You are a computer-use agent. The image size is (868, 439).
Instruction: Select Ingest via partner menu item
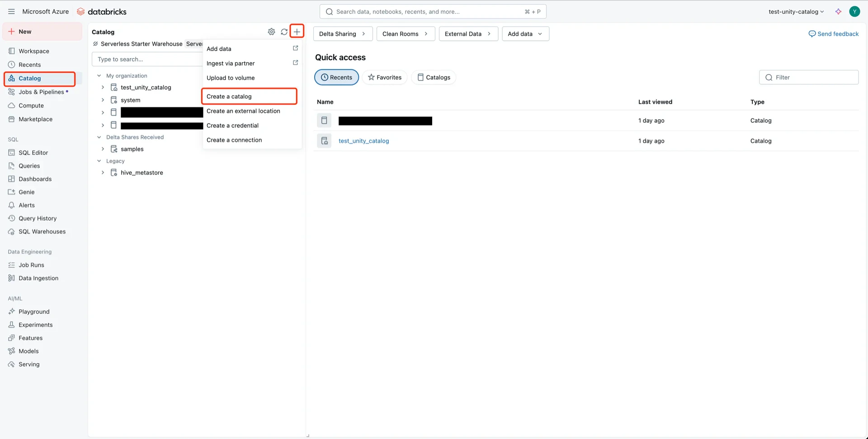(252, 63)
